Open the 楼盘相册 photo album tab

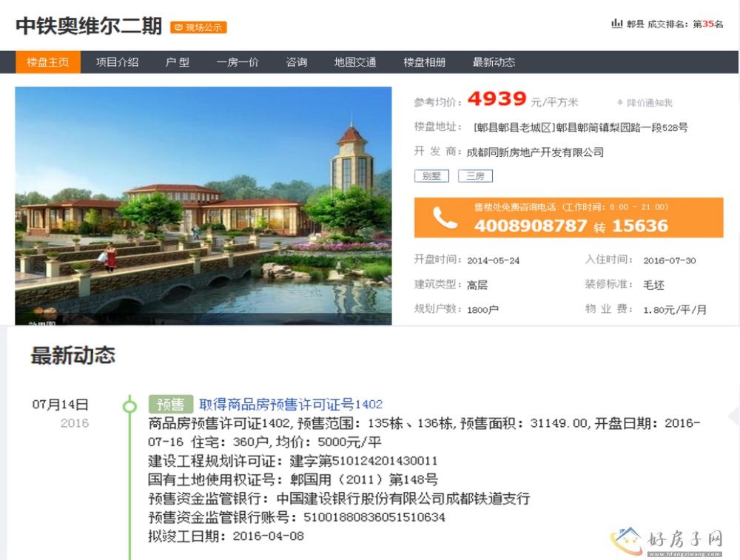425,62
